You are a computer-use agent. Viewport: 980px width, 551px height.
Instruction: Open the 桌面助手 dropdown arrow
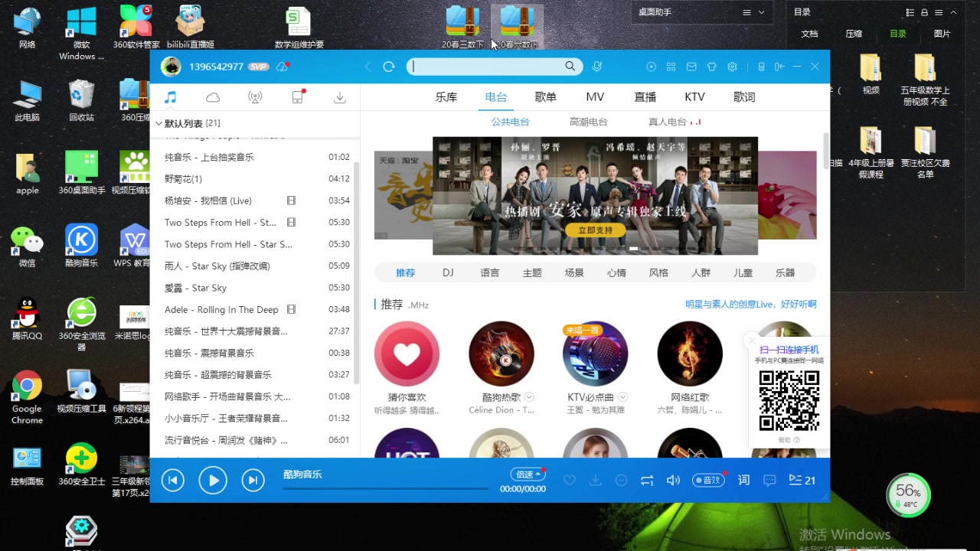pyautogui.click(x=761, y=12)
